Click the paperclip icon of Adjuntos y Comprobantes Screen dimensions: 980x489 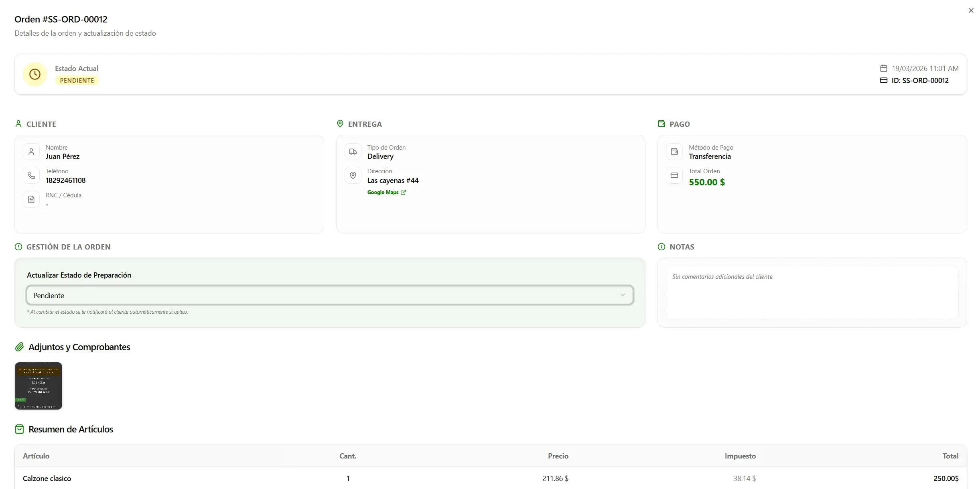tap(20, 347)
